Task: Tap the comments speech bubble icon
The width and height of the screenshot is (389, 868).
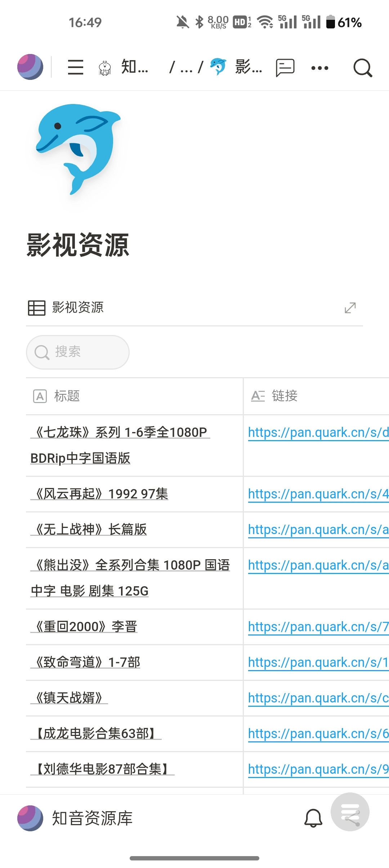Action: point(285,68)
